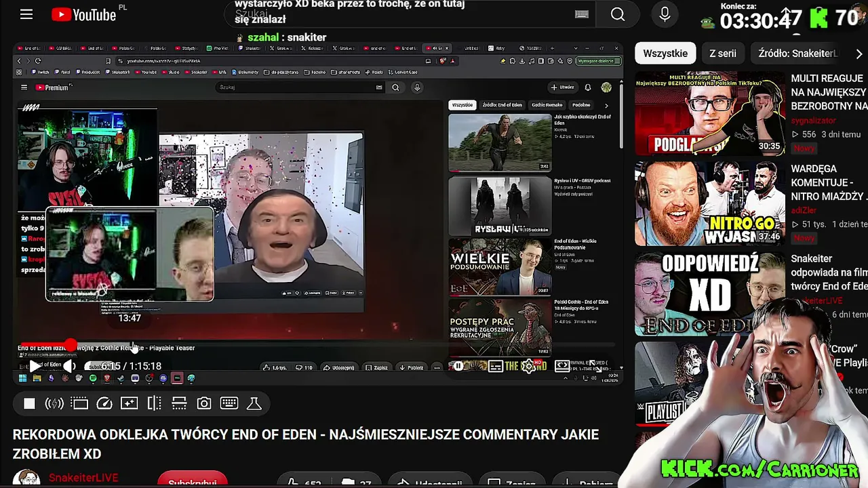Open the guide menu beside the Premium logo
This screenshot has width=868, height=488.
pos(24,87)
